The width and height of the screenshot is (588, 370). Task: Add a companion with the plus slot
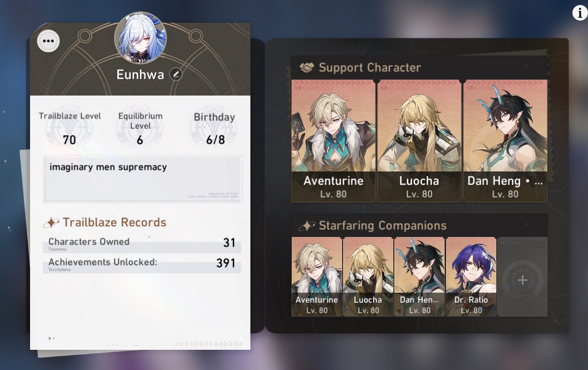pyautogui.click(x=522, y=277)
